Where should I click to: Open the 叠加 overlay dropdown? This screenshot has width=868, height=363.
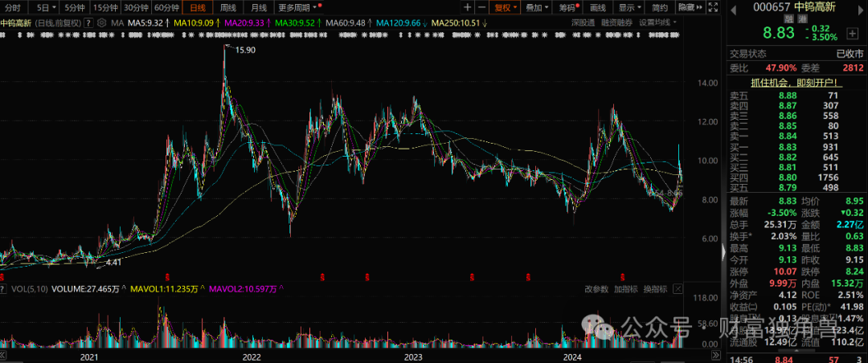537,8
